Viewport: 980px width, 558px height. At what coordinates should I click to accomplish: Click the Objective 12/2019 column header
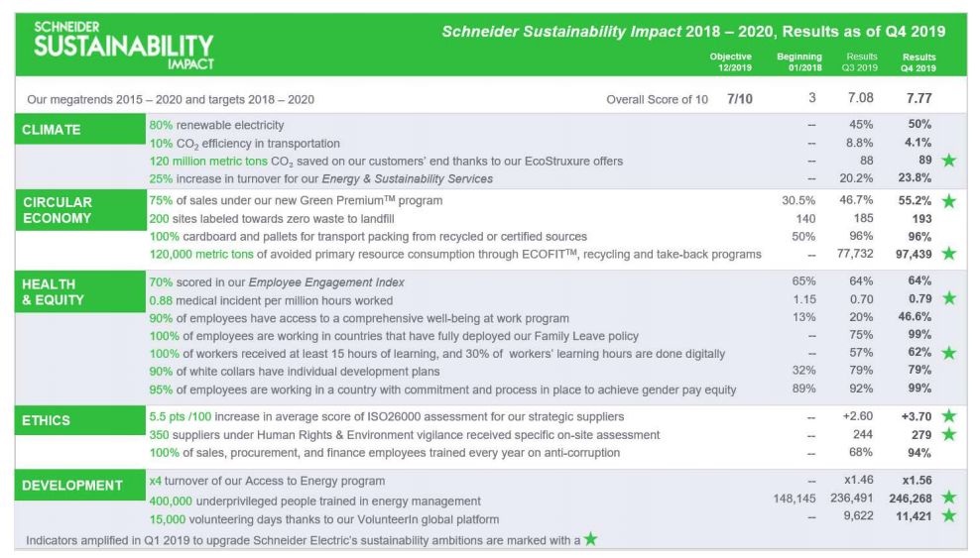pyautogui.click(x=731, y=61)
